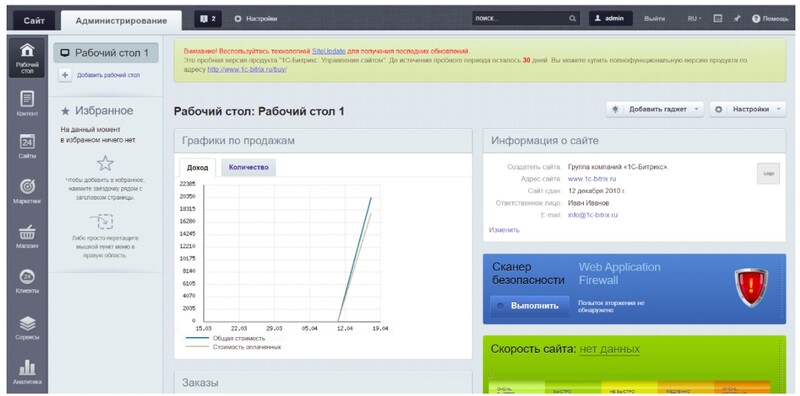Viewport: 800px width, 396px height.
Task: Open the Рабочий стол sidebar section
Action: (x=27, y=58)
